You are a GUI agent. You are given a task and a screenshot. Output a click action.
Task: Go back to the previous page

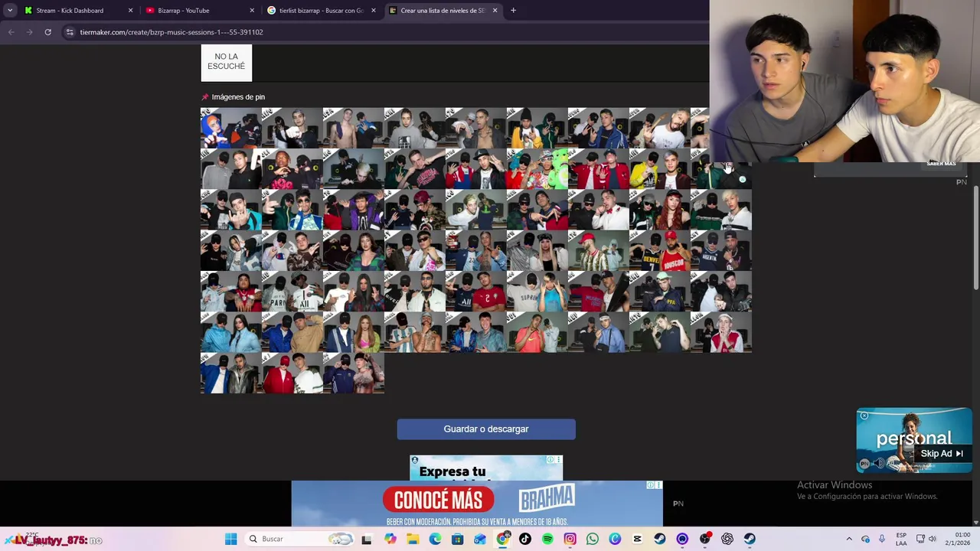[11, 32]
